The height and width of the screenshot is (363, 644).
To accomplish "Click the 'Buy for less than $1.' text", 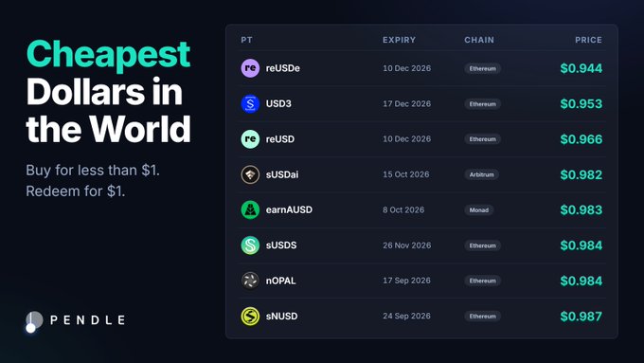I will (x=93, y=171).
